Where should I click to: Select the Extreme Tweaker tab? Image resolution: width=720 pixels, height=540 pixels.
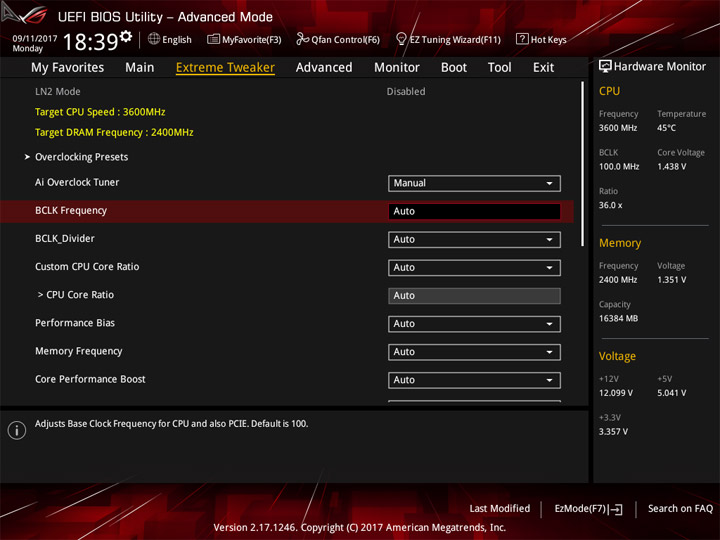click(x=225, y=68)
